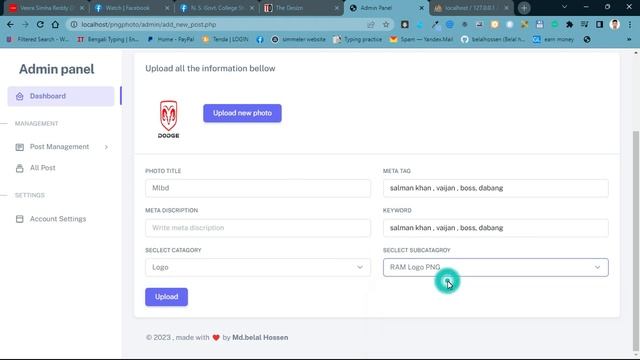640x360 pixels.
Task: Click the Admin panel heading logo
Action: click(57, 69)
